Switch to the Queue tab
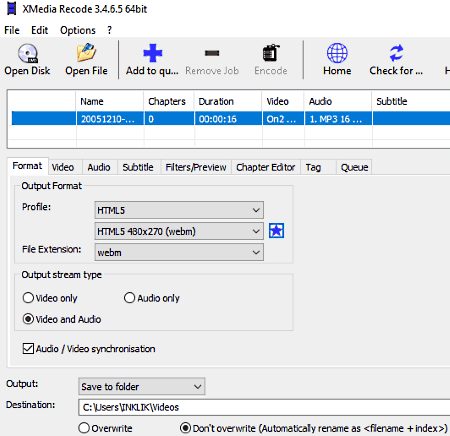The height and width of the screenshot is (436, 450). pyautogui.click(x=354, y=167)
